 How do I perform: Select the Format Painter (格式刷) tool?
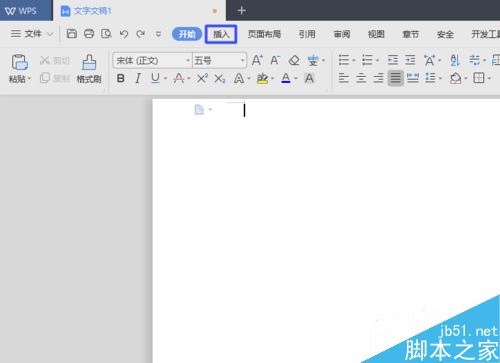coord(89,69)
